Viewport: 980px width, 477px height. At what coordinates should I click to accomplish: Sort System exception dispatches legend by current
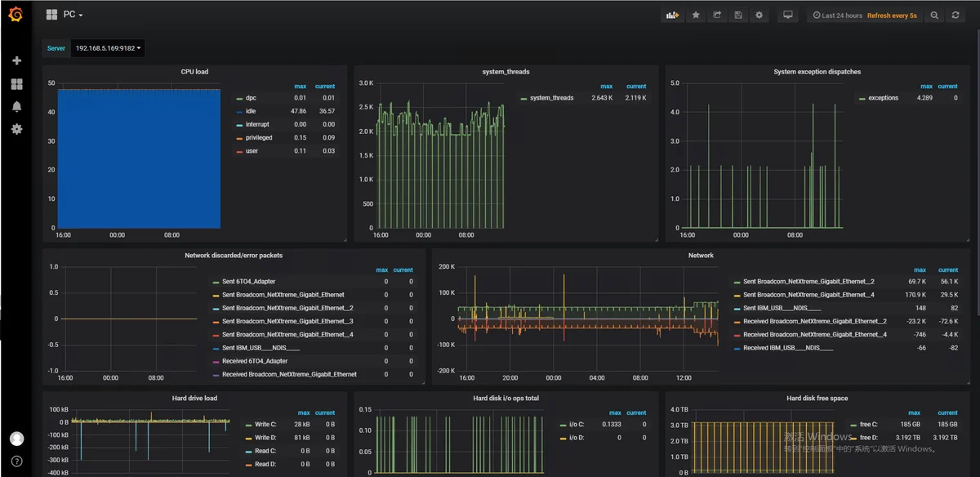[x=947, y=86]
